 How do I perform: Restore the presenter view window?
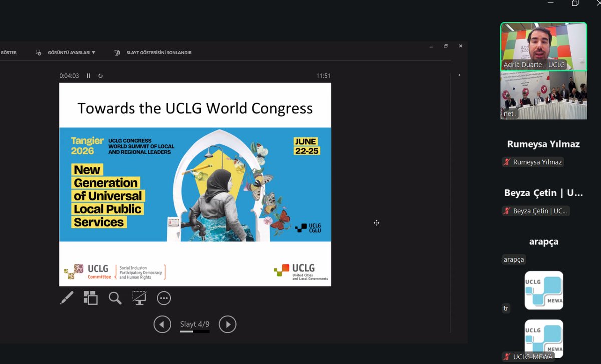click(x=446, y=46)
